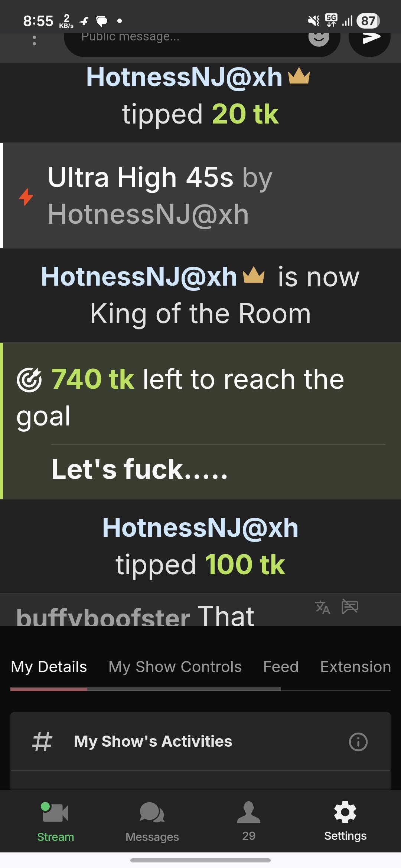Switch to the Feed tab

point(281,667)
